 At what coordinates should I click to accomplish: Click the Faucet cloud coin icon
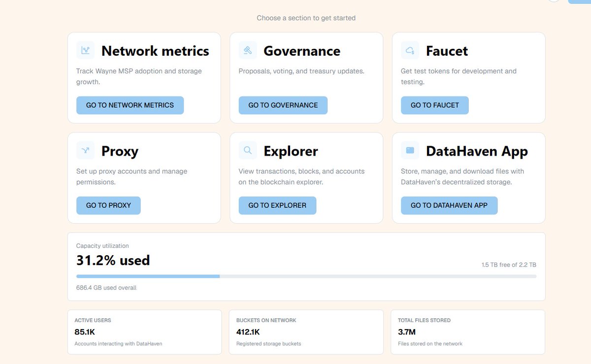click(410, 50)
